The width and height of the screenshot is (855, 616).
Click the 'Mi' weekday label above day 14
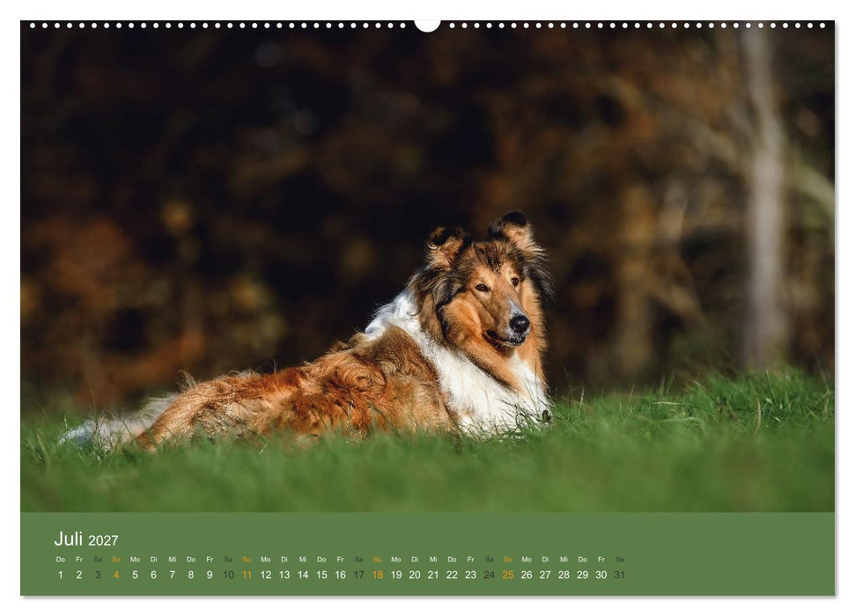(303, 560)
